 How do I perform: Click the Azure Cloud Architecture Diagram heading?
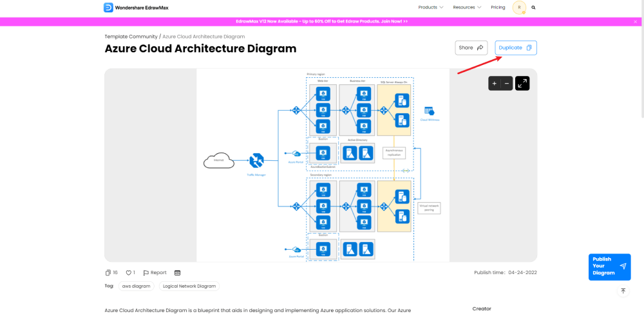click(200, 48)
